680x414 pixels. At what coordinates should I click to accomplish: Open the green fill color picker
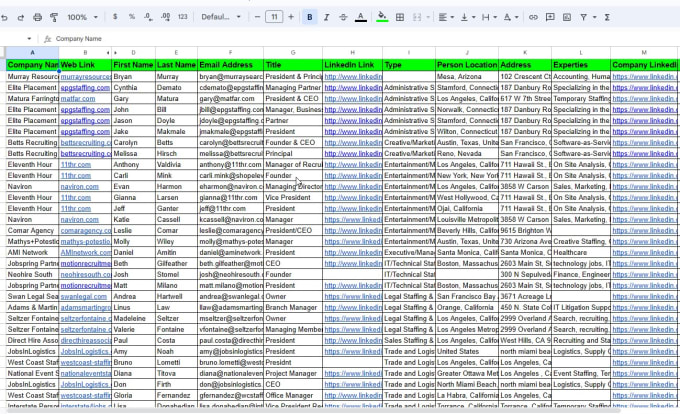(382, 17)
